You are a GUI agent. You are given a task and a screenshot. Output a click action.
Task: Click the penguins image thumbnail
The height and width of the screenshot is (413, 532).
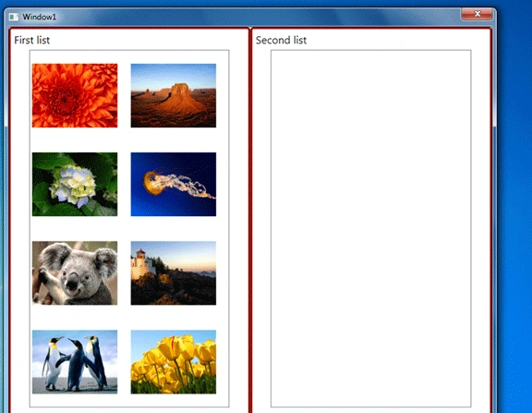click(x=75, y=362)
